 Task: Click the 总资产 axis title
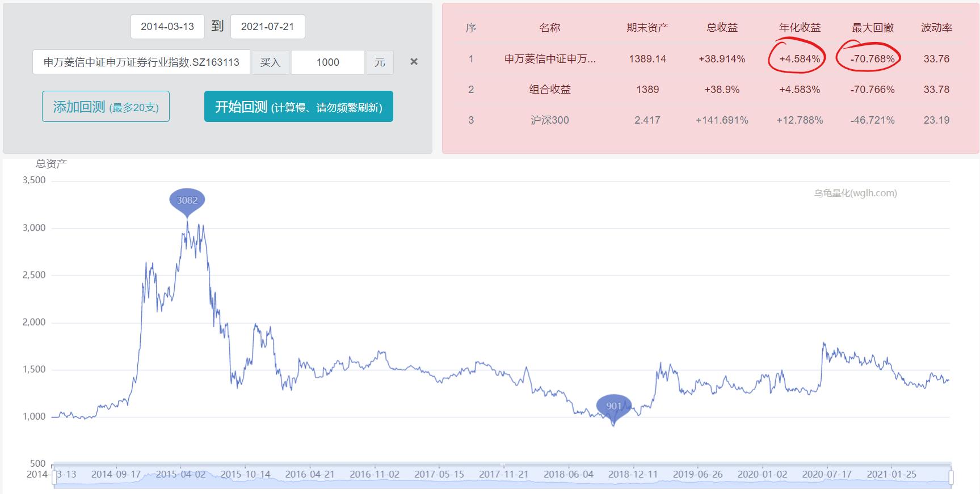[51, 163]
